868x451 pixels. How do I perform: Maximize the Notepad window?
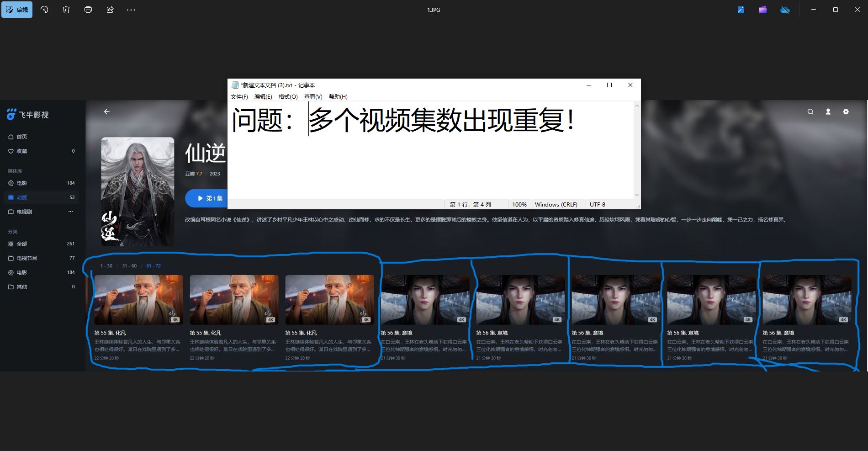(609, 85)
